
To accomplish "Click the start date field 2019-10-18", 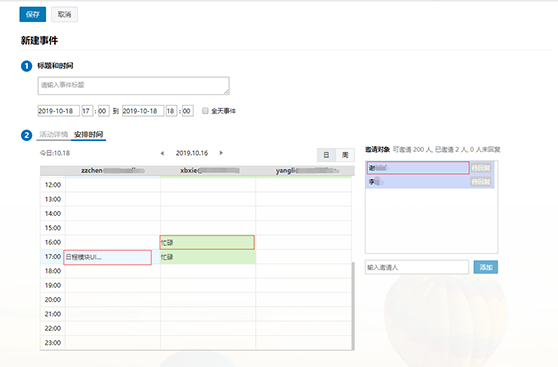I will tap(58, 111).
